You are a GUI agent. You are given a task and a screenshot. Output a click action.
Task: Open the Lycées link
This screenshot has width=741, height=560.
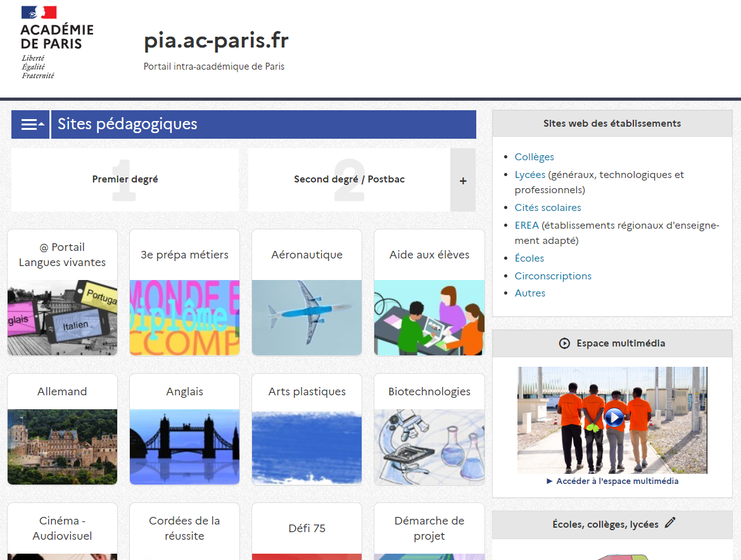click(529, 175)
